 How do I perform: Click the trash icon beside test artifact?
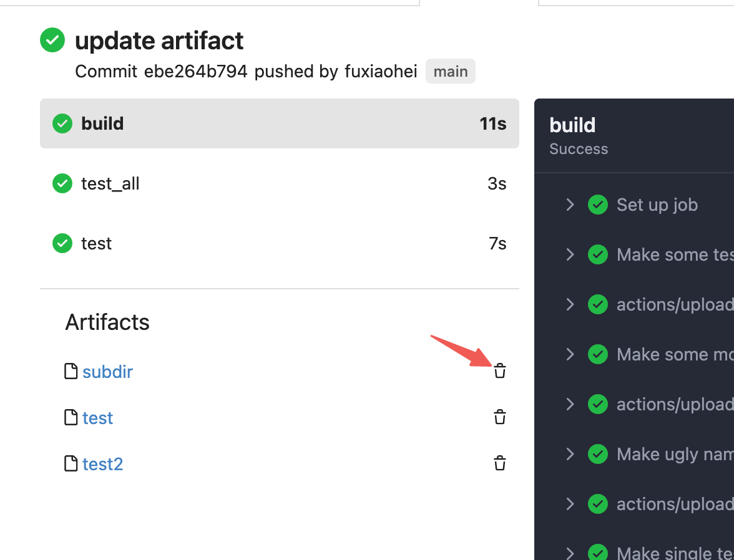[500, 417]
